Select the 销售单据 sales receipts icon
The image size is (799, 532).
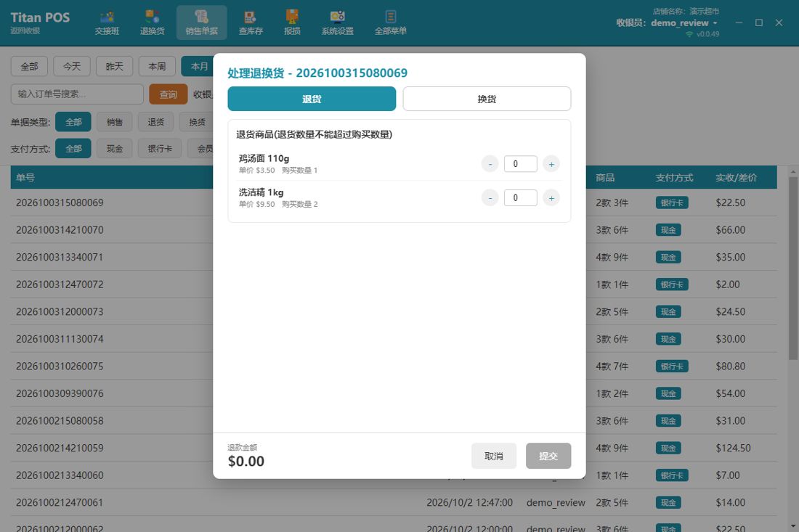[202, 23]
